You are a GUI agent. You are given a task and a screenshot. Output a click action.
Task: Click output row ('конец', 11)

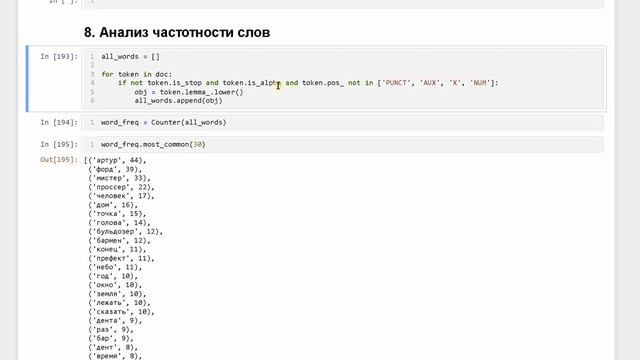point(118,249)
